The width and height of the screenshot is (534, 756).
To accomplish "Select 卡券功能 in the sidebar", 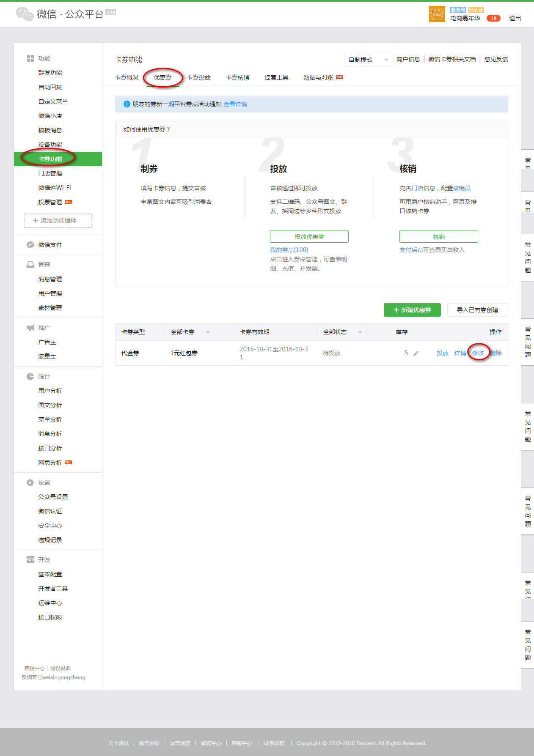I will point(58,159).
